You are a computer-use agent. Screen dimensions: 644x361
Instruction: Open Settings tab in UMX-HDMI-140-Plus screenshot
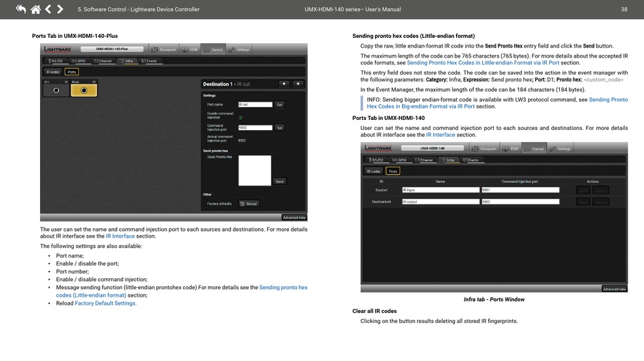[239, 49]
